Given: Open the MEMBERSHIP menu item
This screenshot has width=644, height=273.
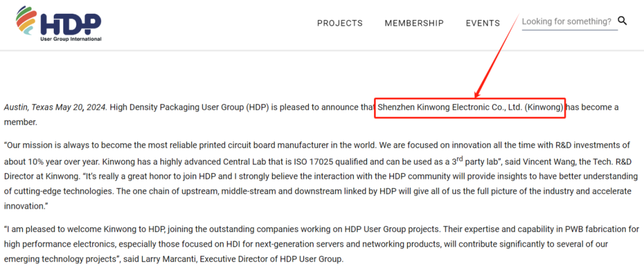Looking at the screenshot, I should click(x=414, y=23).
